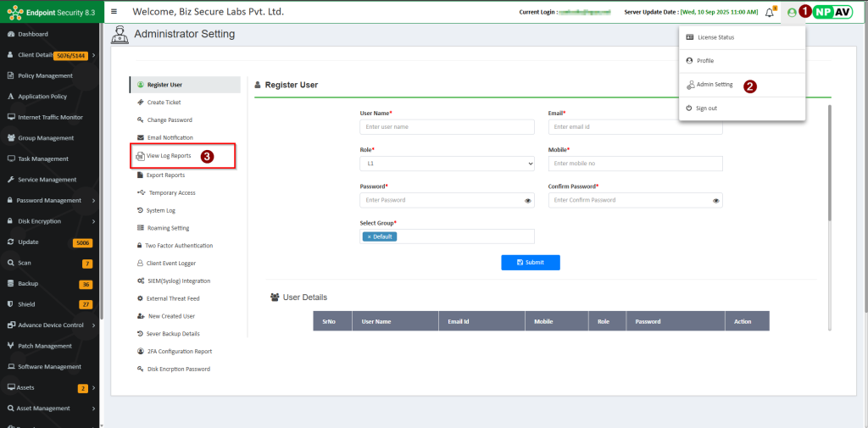Click the NPAV logo
The height and width of the screenshot is (428, 868).
832,12
